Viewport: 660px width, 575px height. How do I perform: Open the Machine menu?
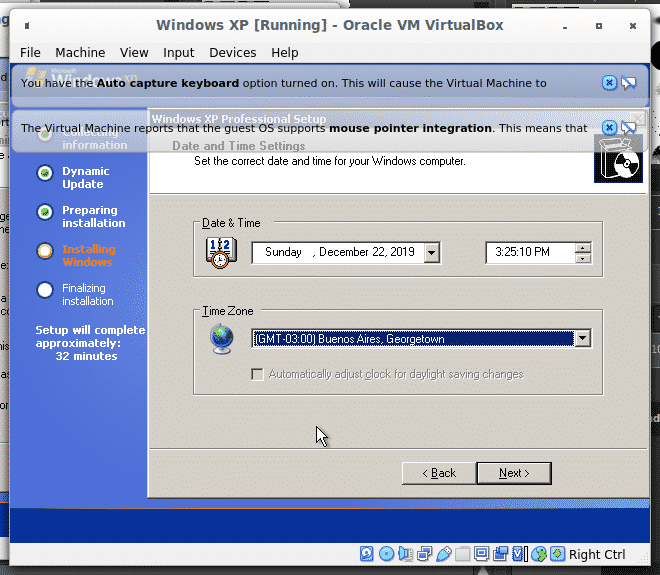coord(80,53)
